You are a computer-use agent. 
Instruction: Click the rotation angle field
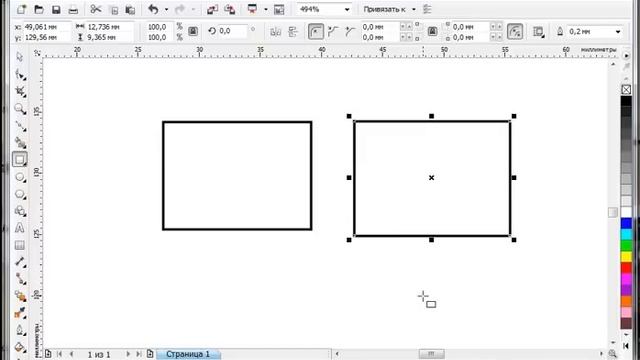point(233,31)
